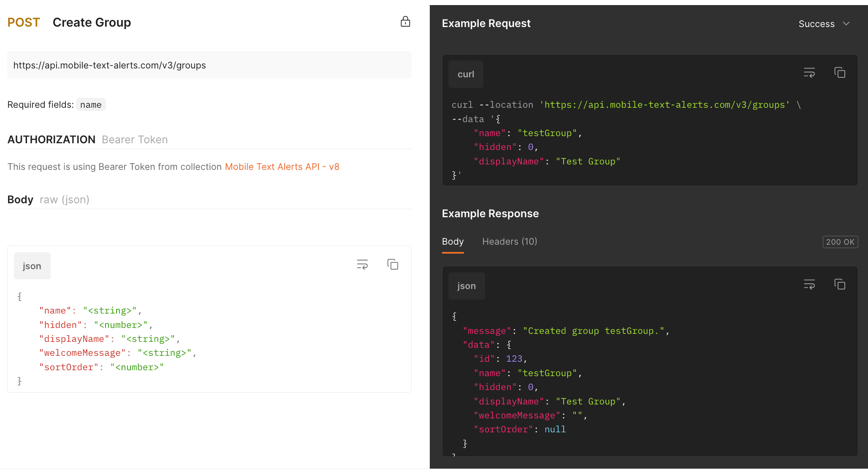The image size is (868, 475).
Task: Click the POST Create Group heading
Action: [69, 22]
